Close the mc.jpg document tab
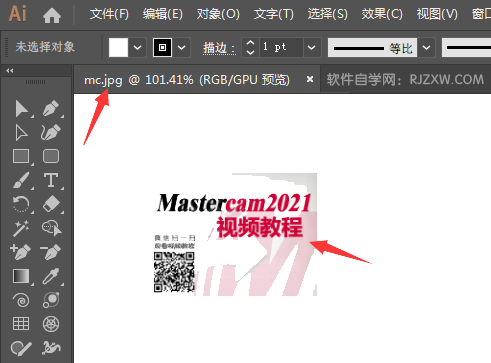This screenshot has height=363, width=491. (310, 79)
